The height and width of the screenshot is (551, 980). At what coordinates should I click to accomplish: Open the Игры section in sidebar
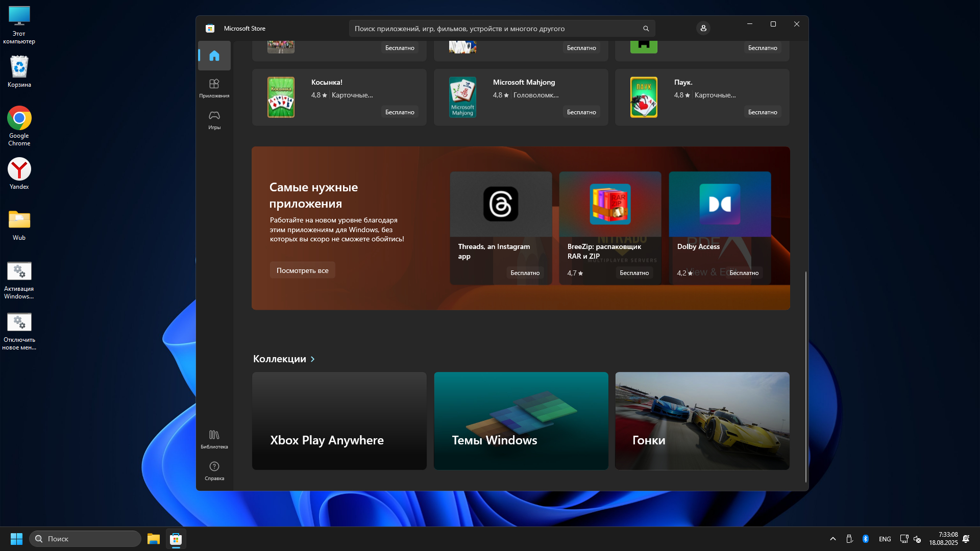tap(214, 120)
